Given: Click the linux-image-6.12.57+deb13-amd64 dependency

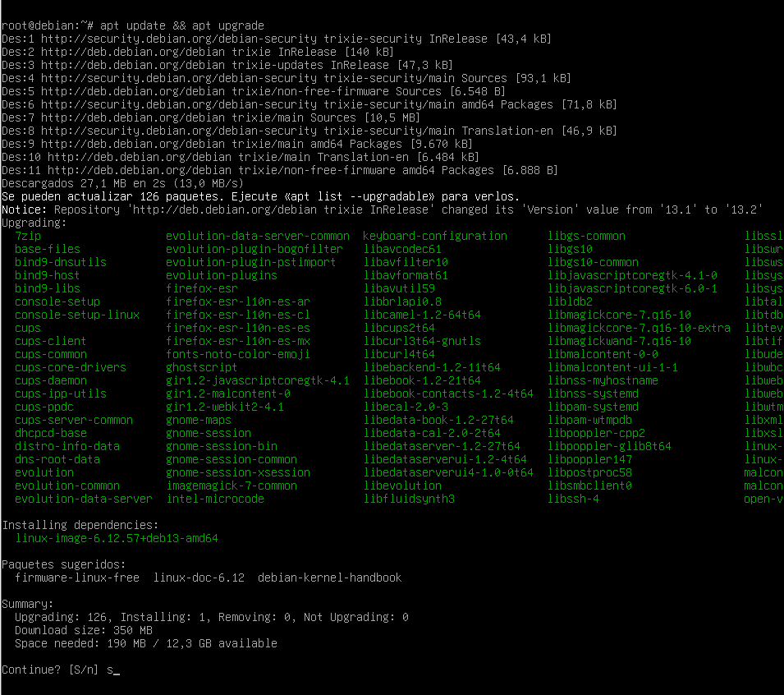Looking at the screenshot, I should (x=117, y=538).
